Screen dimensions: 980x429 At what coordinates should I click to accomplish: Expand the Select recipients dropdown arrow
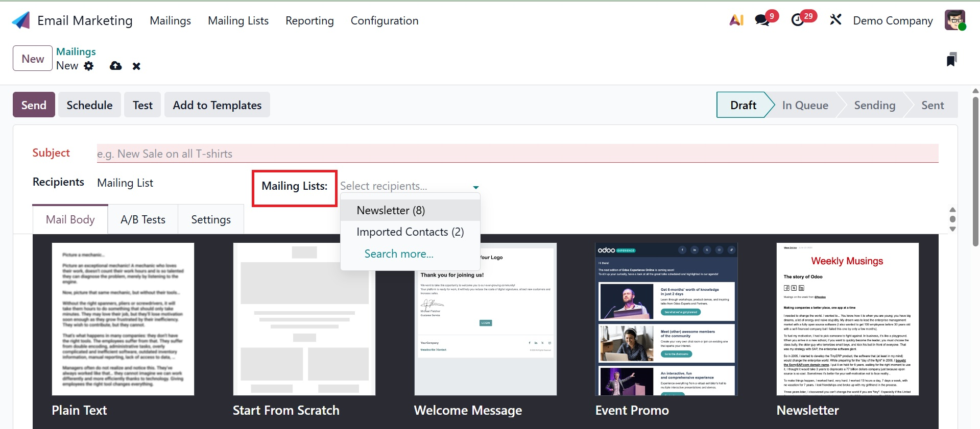(x=475, y=187)
